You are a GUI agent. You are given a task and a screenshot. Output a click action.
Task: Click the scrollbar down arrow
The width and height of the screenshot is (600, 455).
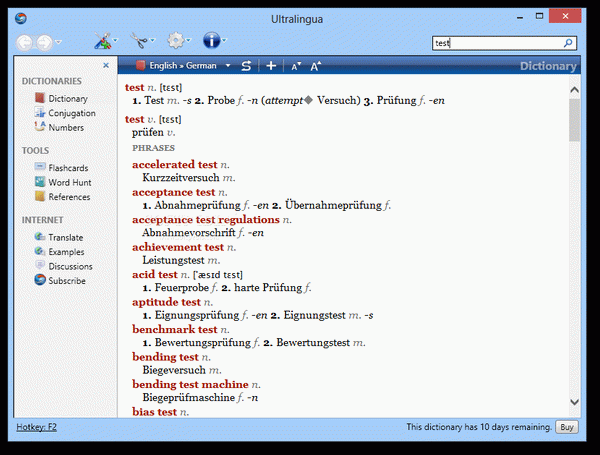(574, 402)
